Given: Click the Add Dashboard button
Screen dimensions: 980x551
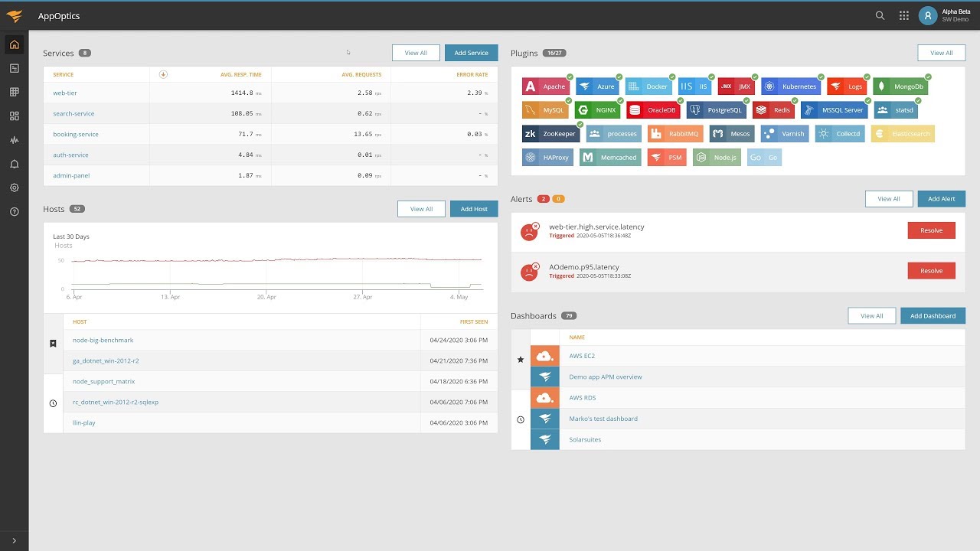Looking at the screenshot, I should tap(933, 316).
